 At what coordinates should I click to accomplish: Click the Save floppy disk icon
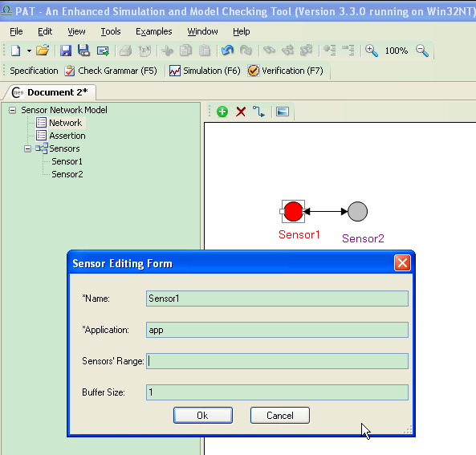point(66,51)
